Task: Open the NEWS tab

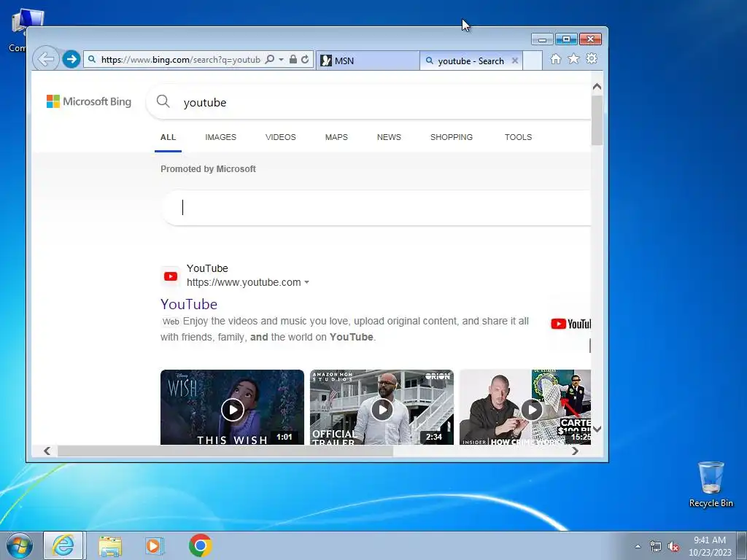Action: coord(390,137)
